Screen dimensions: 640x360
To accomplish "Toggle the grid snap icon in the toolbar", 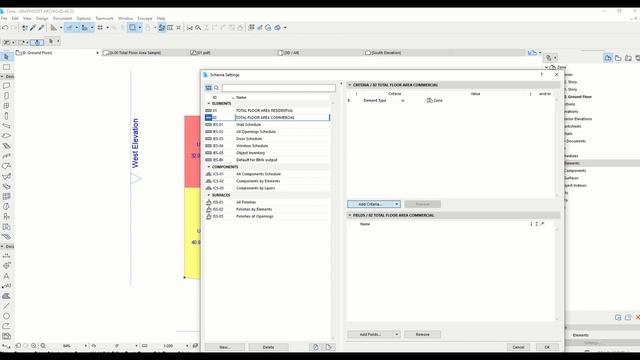I will [x=100, y=27].
